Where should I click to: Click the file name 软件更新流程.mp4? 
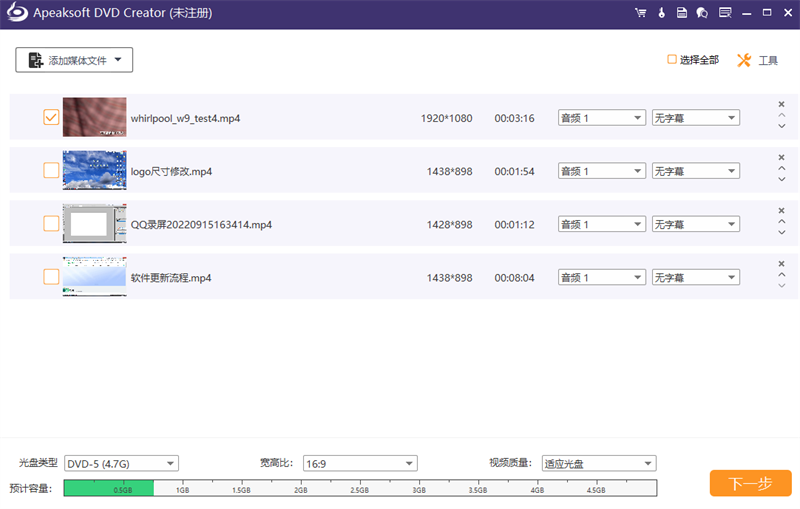(x=171, y=277)
